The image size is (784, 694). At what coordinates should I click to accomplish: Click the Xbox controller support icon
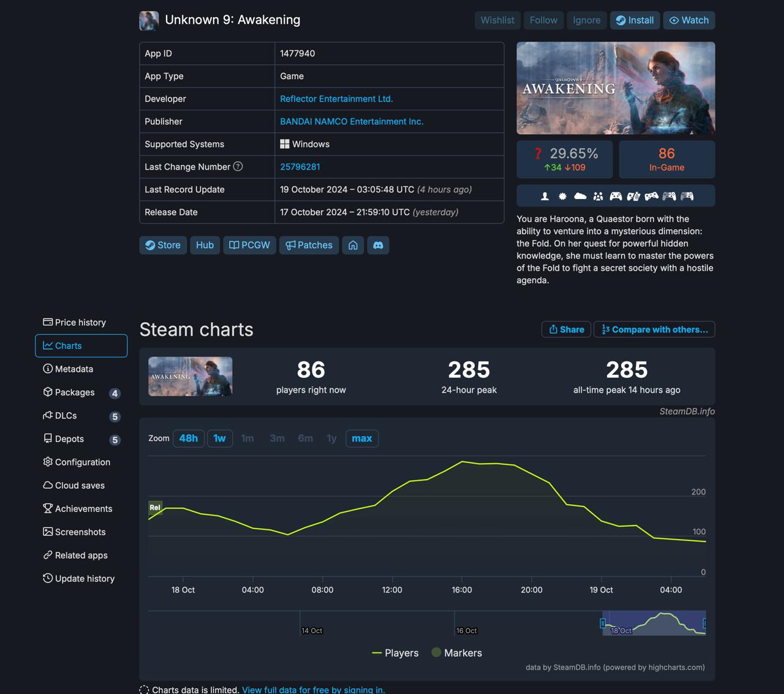pos(616,196)
